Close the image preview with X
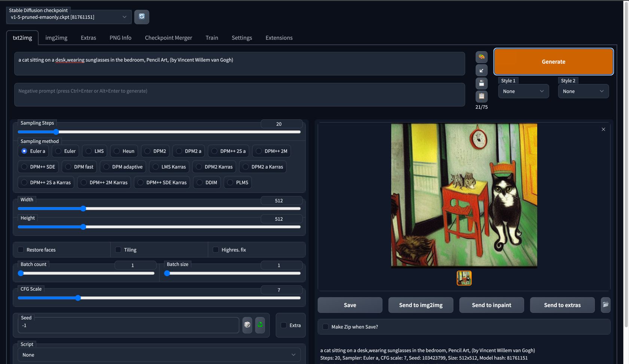The height and width of the screenshot is (364, 629). point(603,129)
